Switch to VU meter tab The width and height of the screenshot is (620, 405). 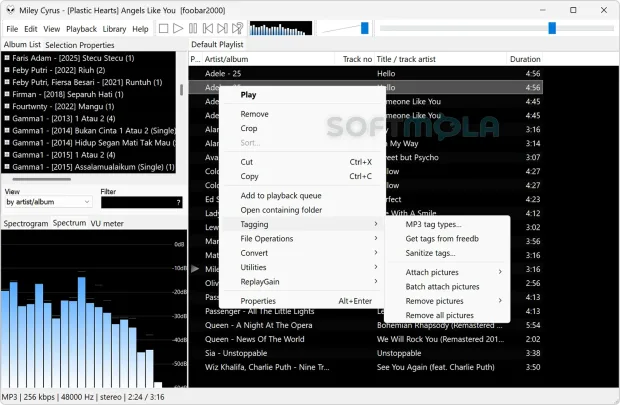coord(107,223)
